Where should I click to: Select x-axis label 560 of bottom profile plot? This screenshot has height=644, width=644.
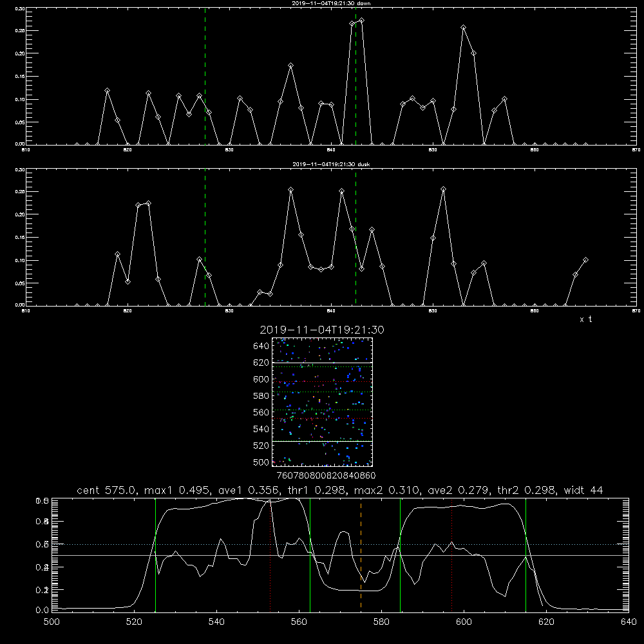coord(299,622)
